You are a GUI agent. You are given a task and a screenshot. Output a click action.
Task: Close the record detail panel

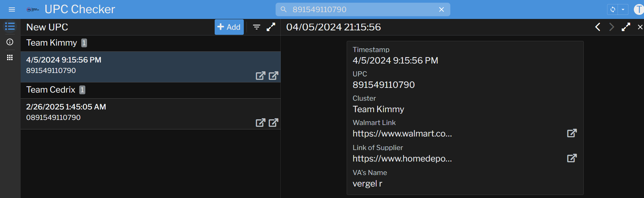pyautogui.click(x=640, y=27)
